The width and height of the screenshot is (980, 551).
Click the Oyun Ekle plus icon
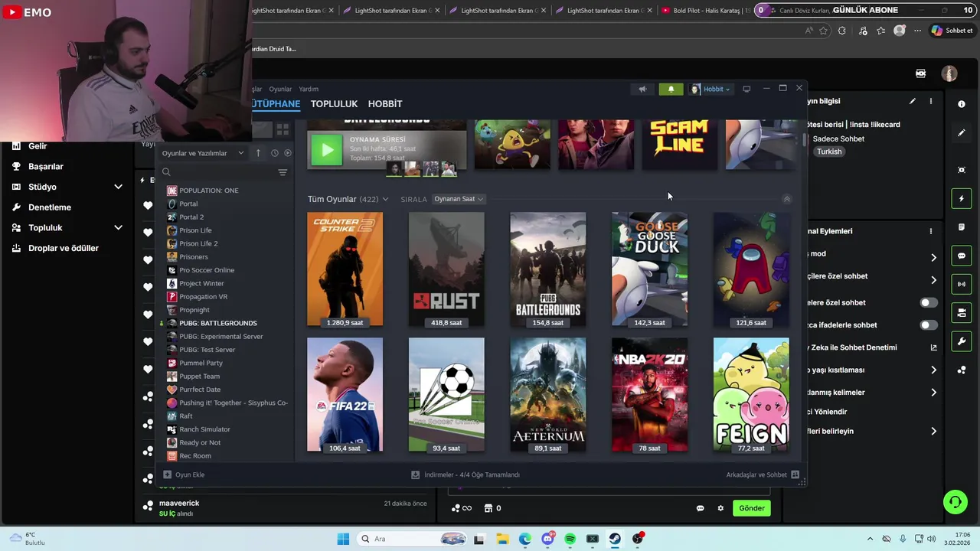click(x=168, y=474)
